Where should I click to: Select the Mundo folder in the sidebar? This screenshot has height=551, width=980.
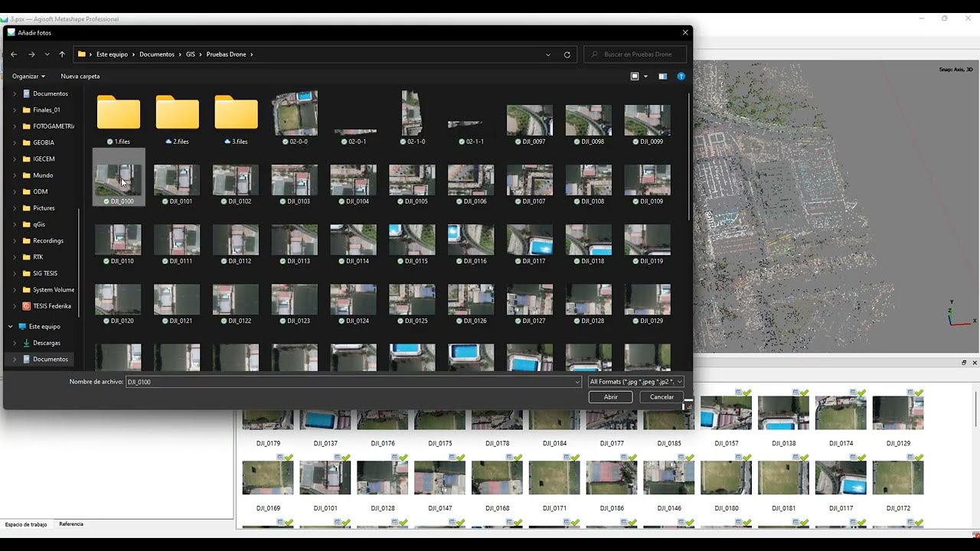click(43, 175)
